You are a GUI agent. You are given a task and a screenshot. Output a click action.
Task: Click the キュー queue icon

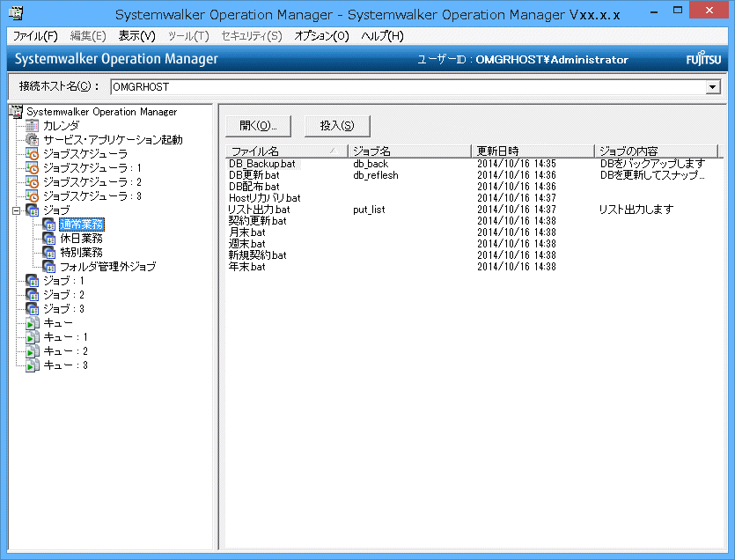coord(33,322)
